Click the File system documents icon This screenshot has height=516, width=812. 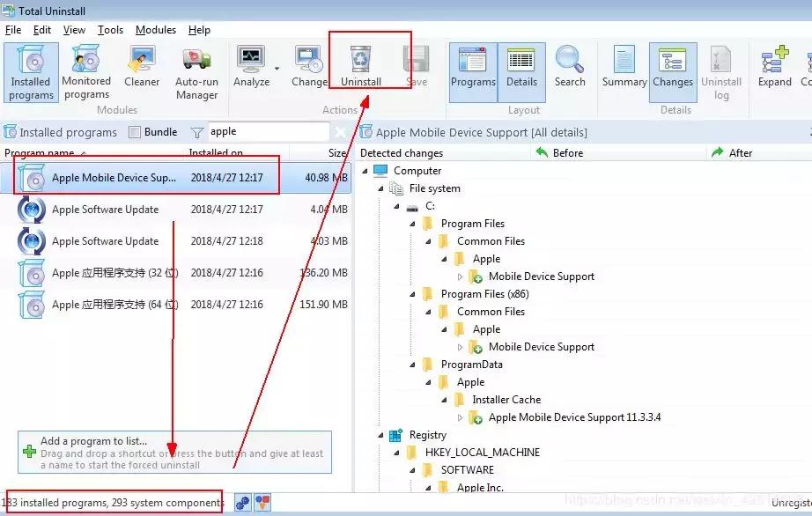(x=396, y=189)
